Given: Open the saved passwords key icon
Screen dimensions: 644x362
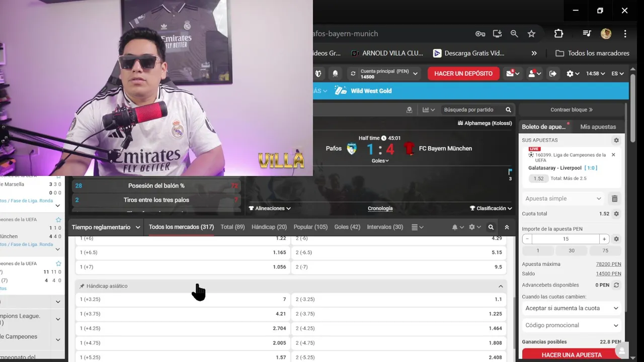Looking at the screenshot, I should click(480, 34).
